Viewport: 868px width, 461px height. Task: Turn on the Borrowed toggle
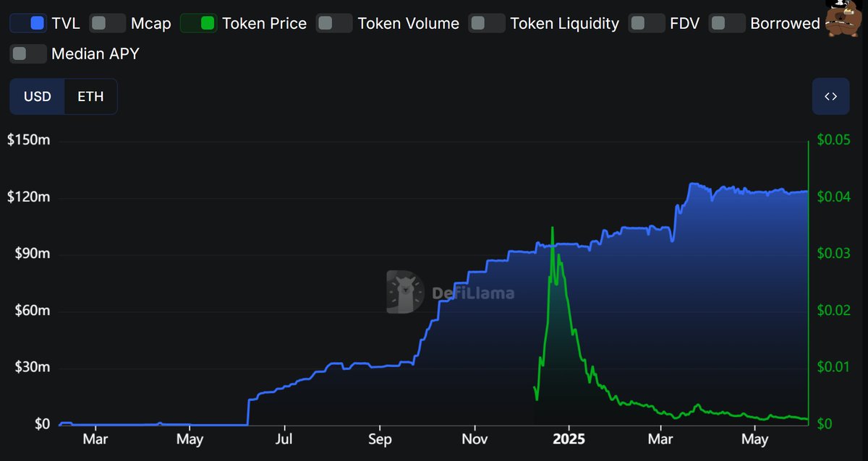click(x=728, y=23)
